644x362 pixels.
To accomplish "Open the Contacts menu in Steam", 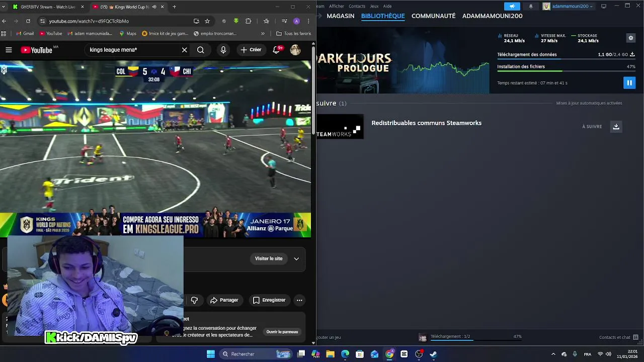I will tap(357, 6).
